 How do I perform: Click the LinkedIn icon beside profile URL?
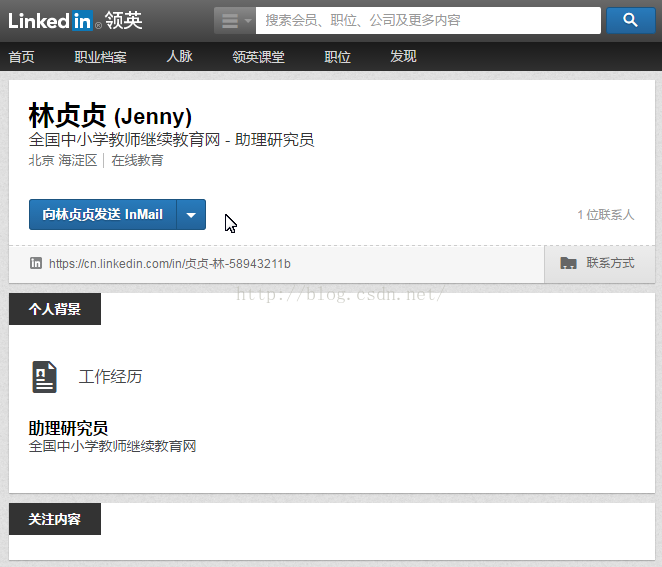(x=36, y=263)
